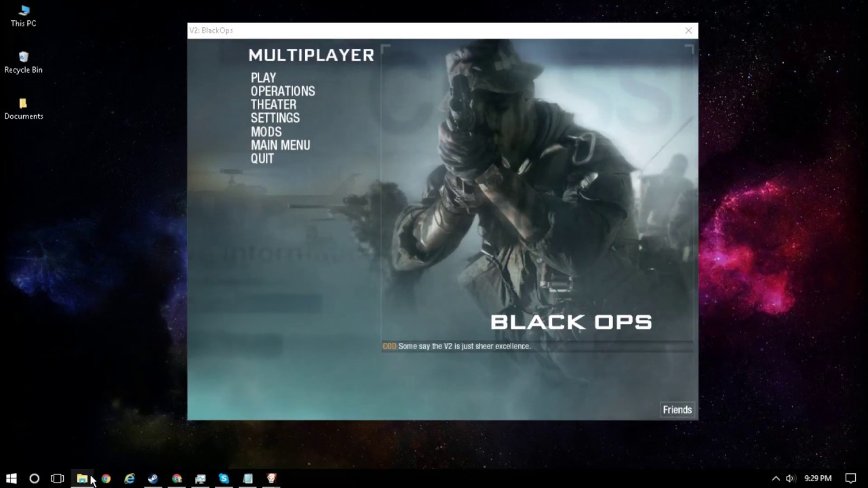This screenshot has width=868, height=488.
Task: Open Task View in taskbar
Action: coord(58,479)
